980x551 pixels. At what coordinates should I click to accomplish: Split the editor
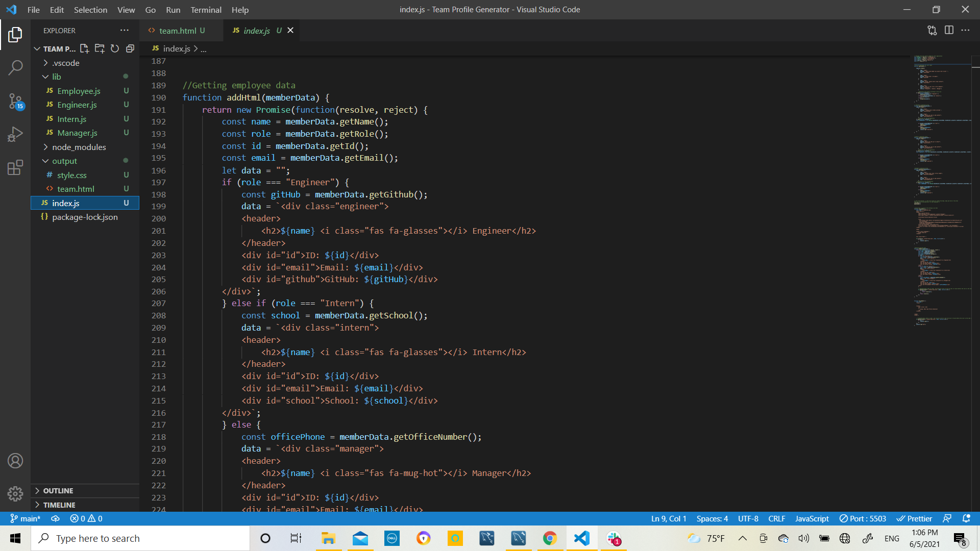pyautogui.click(x=949, y=30)
